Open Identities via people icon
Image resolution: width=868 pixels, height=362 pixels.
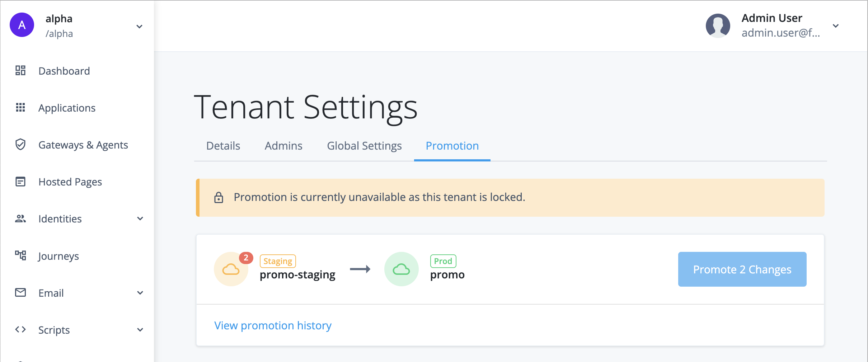pyautogui.click(x=20, y=218)
